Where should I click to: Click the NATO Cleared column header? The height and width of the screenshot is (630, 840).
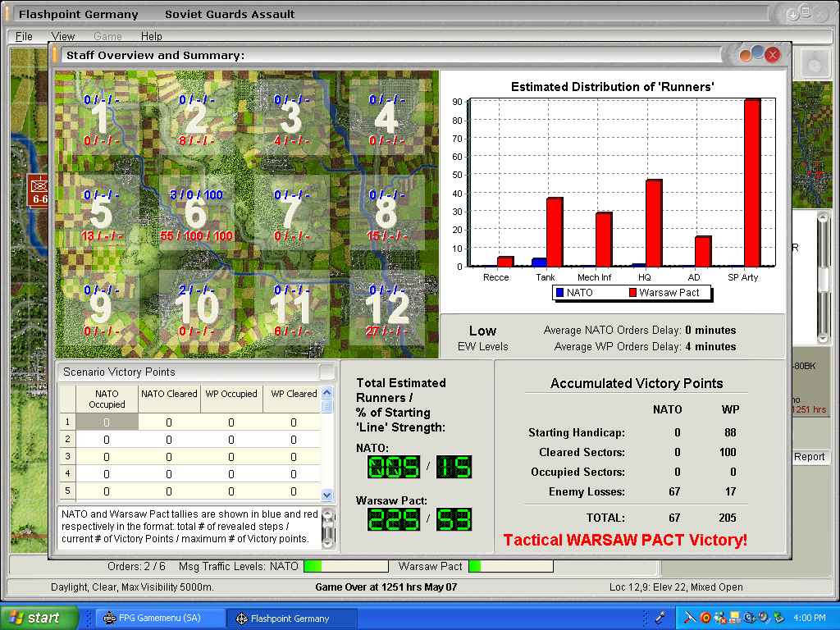point(169,399)
